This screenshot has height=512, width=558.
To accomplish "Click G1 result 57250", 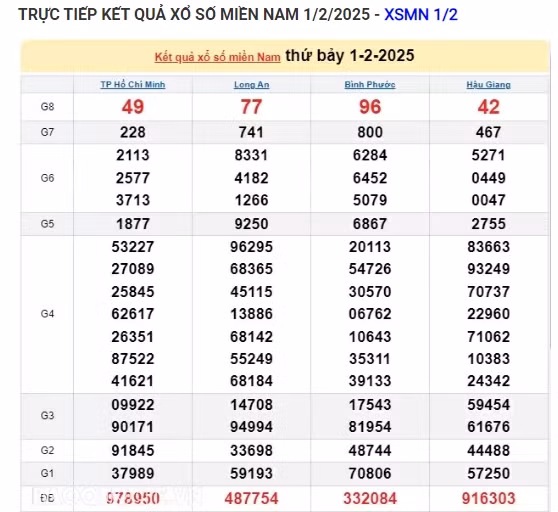I will pos(489,474).
